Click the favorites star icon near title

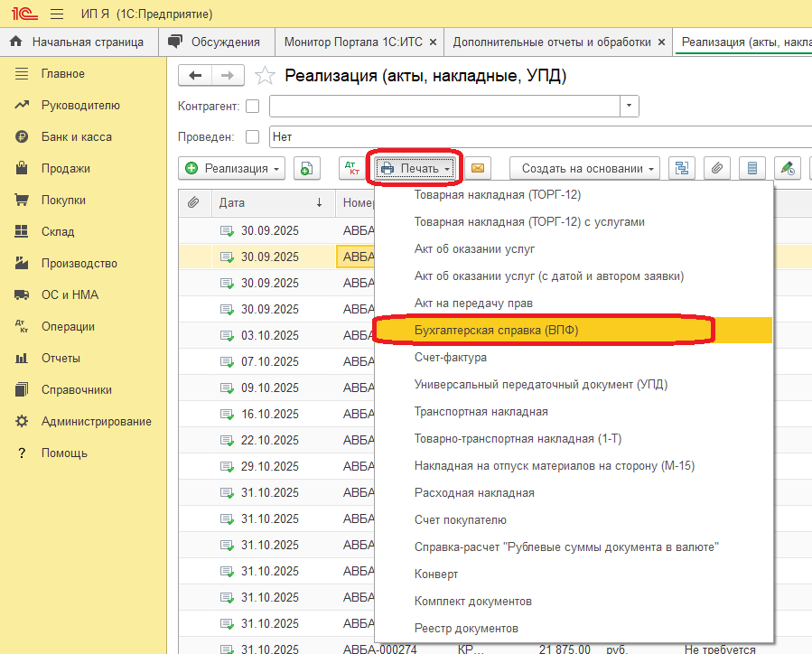(265, 76)
